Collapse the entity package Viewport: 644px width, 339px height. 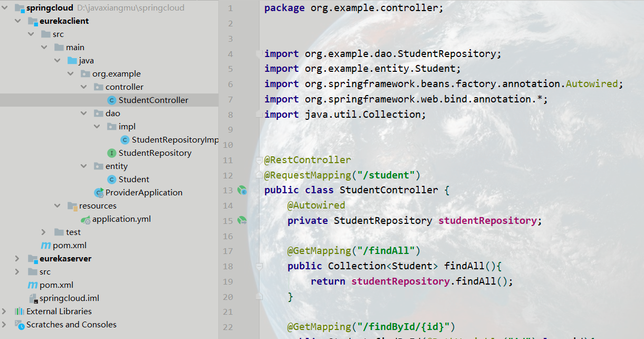(x=84, y=166)
